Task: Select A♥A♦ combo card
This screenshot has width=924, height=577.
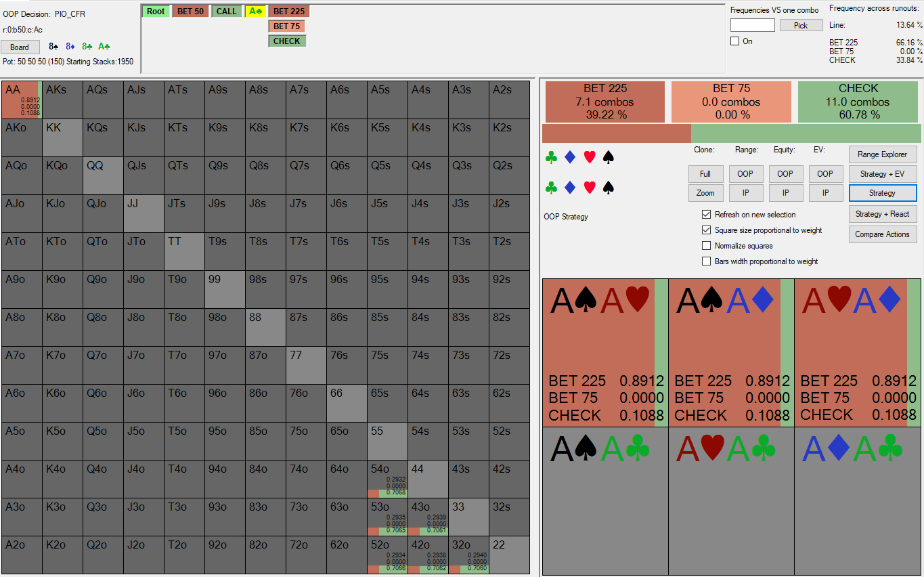Action: (858, 352)
